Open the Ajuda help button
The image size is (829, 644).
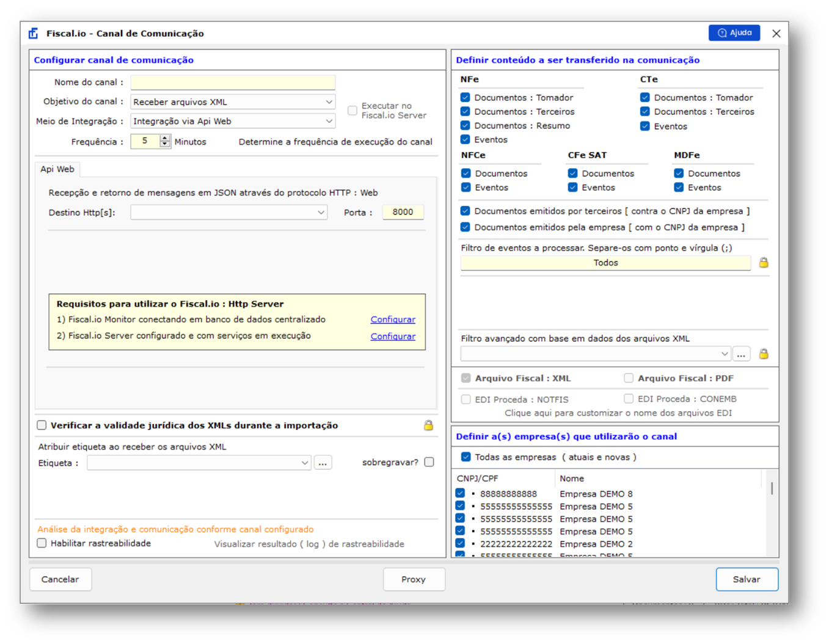pos(734,33)
